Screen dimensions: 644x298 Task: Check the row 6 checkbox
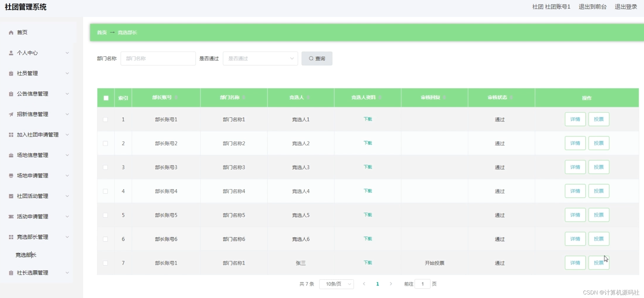105,239
